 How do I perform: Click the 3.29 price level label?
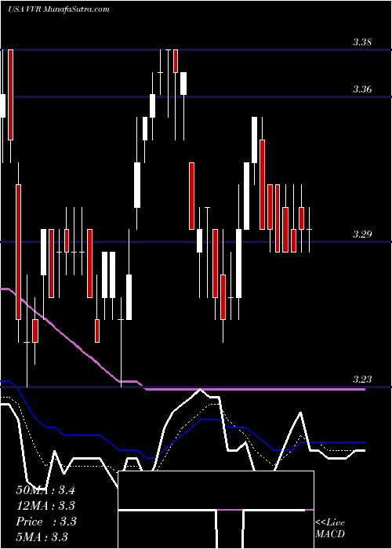[x=362, y=235]
